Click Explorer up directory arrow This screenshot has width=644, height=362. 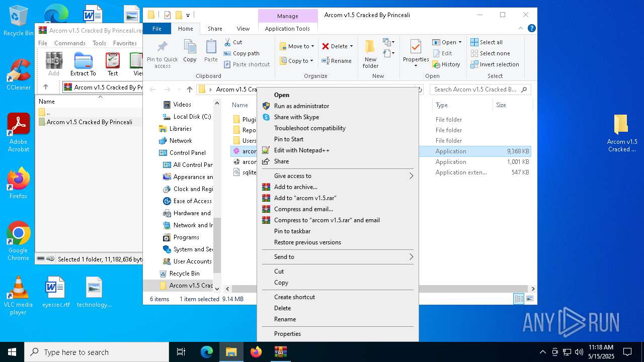click(189, 89)
